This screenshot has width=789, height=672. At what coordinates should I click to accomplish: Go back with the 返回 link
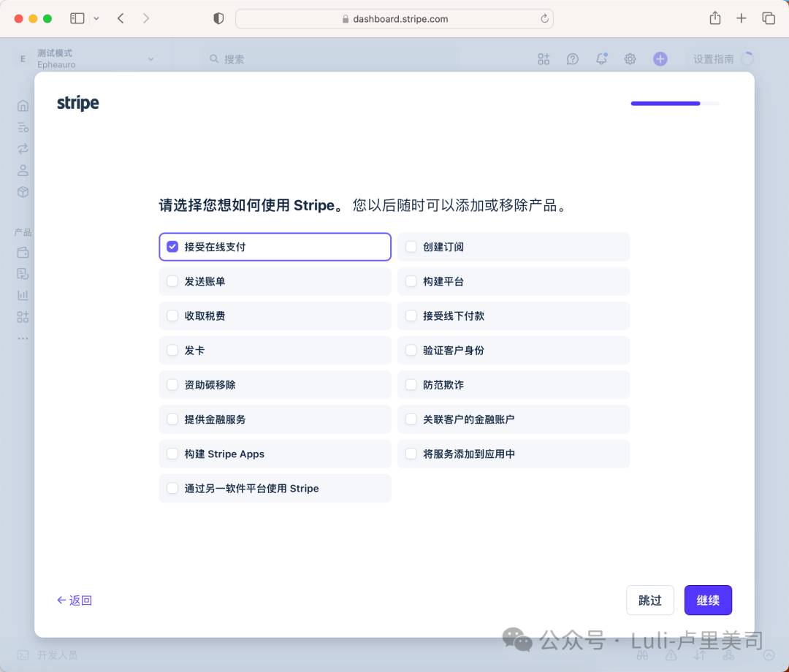click(75, 600)
